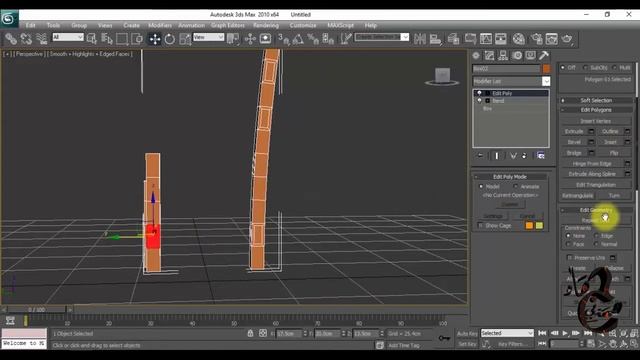Open the Rendering menu

tap(266, 25)
